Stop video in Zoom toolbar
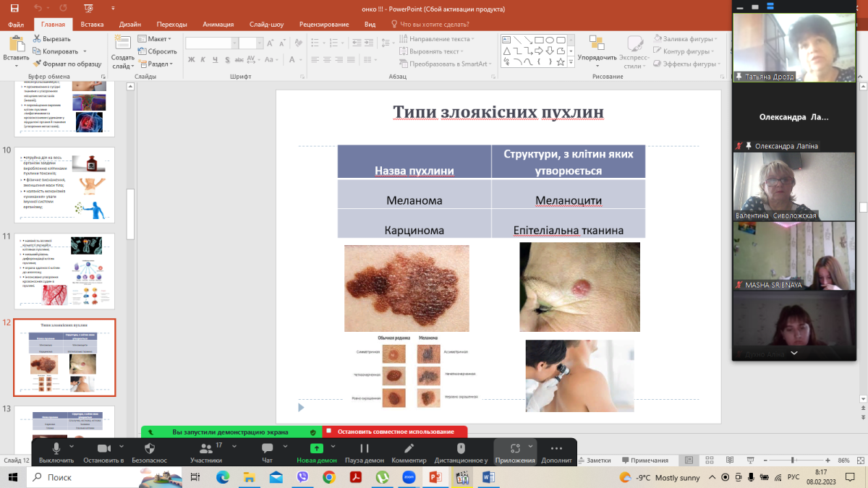Viewport: 868px width, 488px height. tap(103, 449)
